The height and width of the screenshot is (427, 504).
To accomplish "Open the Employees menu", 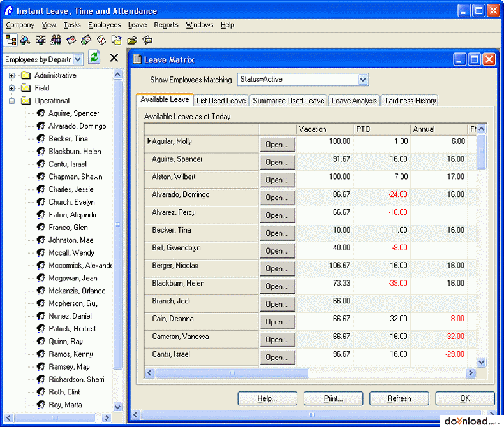I will pos(105,25).
